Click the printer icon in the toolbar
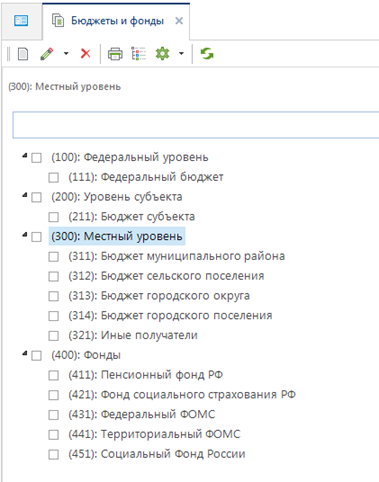This screenshot has width=379, height=482. coord(115,54)
